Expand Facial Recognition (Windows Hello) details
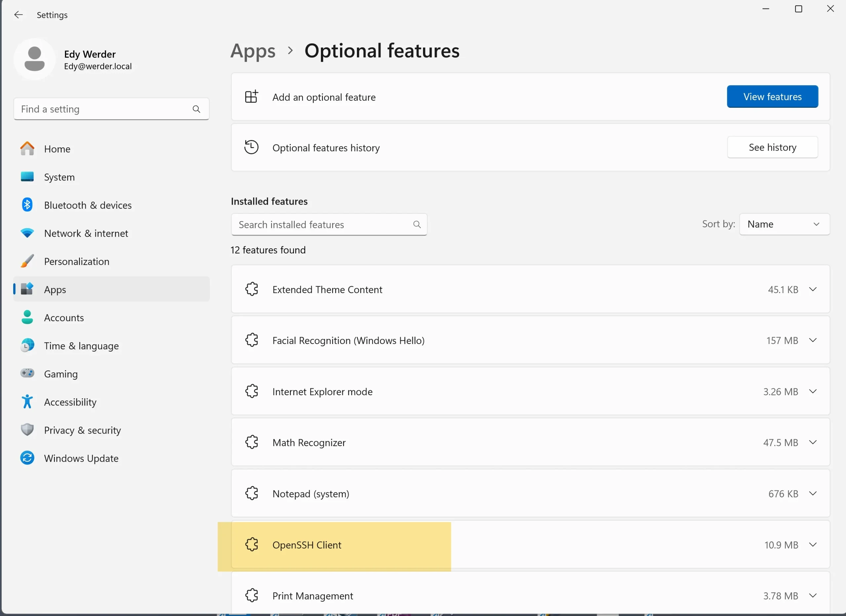Image resolution: width=846 pixels, height=616 pixels. click(813, 340)
